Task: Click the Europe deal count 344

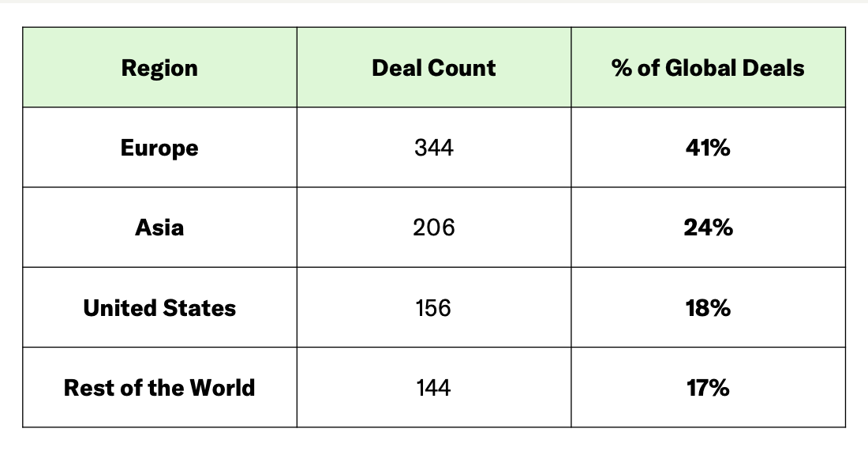Action: point(434,148)
